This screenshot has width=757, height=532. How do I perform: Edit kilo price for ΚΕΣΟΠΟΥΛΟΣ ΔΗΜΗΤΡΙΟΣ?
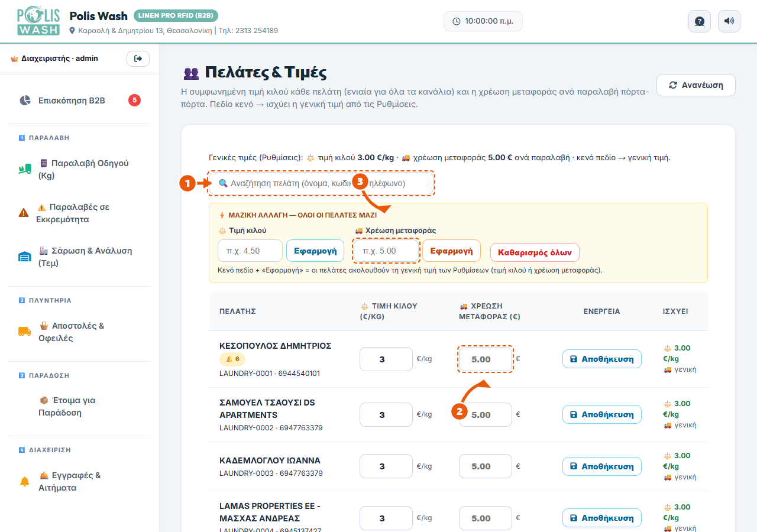pyautogui.click(x=386, y=359)
